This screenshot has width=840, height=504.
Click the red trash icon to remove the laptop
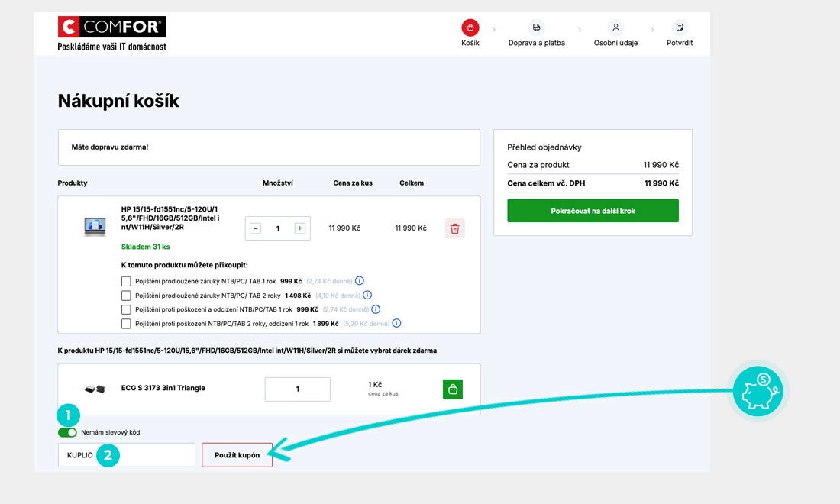click(x=454, y=228)
